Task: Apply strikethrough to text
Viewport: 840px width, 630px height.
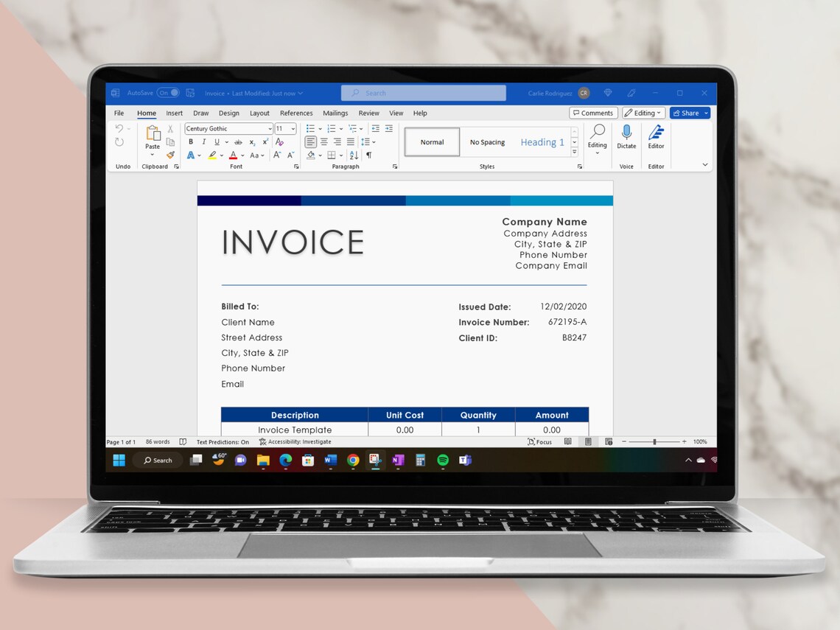Action: (x=238, y=141)
